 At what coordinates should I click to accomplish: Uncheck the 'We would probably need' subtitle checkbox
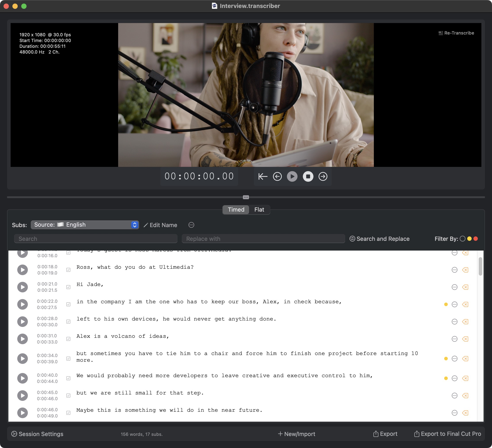coord(68,378)
